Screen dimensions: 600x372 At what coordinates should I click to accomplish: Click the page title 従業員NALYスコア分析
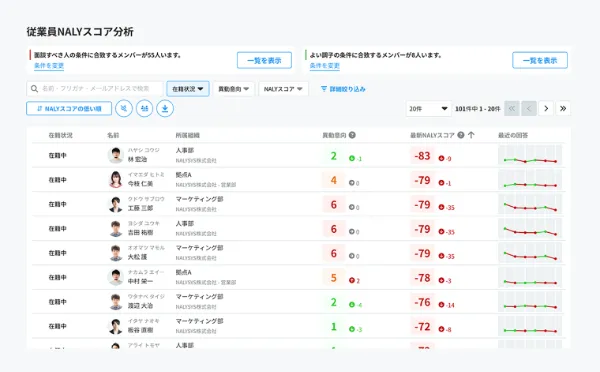click(80, 32)
